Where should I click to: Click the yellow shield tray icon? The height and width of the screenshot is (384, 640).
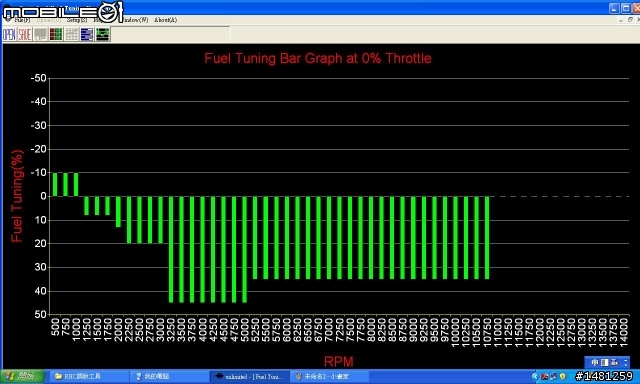(x=562, y=376)
